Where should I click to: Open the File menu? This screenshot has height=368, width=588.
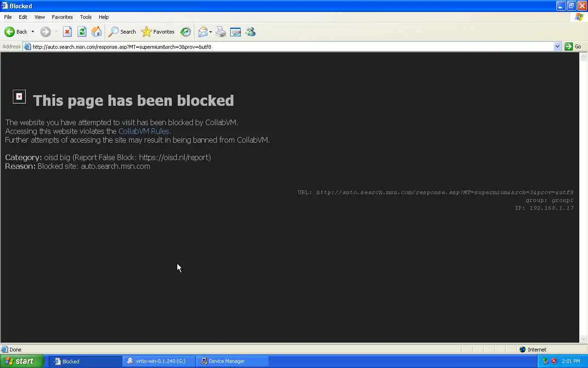(8, 17)
